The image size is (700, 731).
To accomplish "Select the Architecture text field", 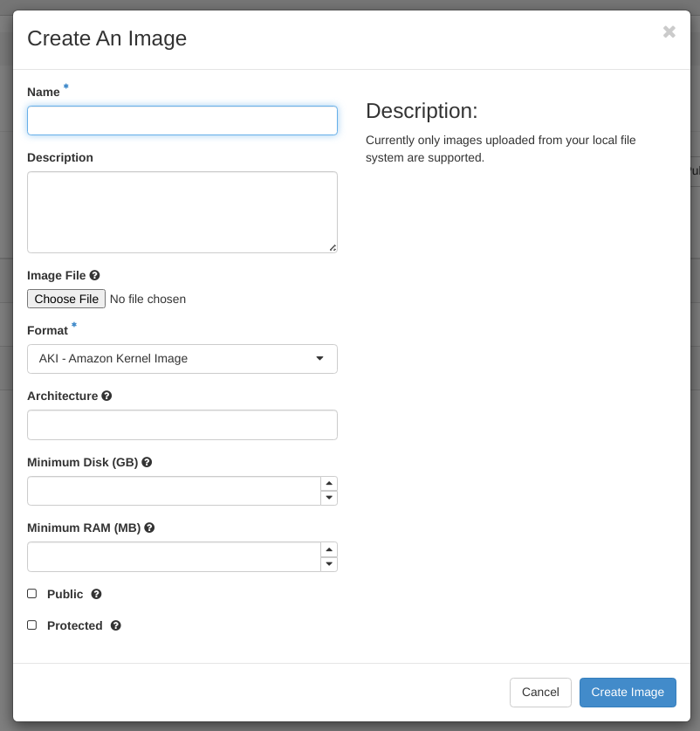I will tap(182, 425).
